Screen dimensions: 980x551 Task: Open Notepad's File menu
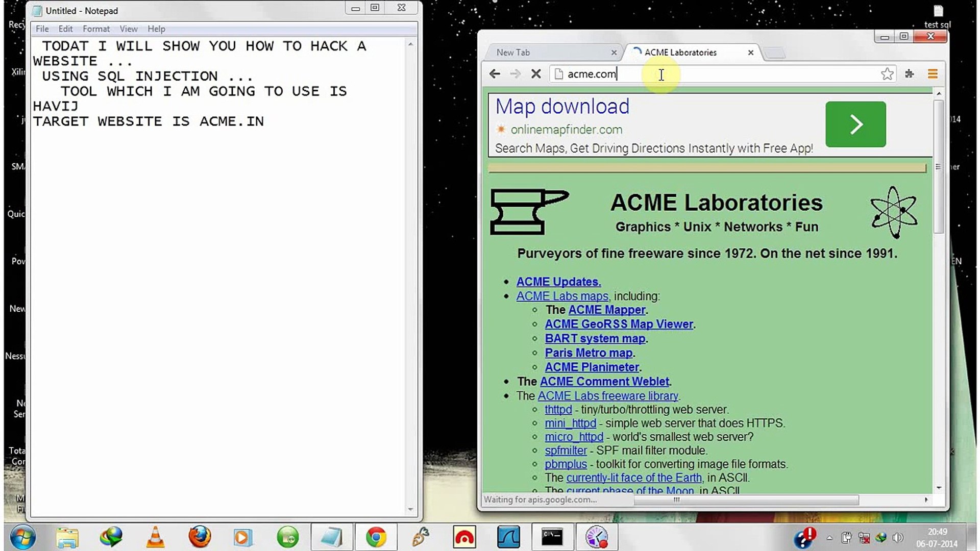tap(42, 29)
